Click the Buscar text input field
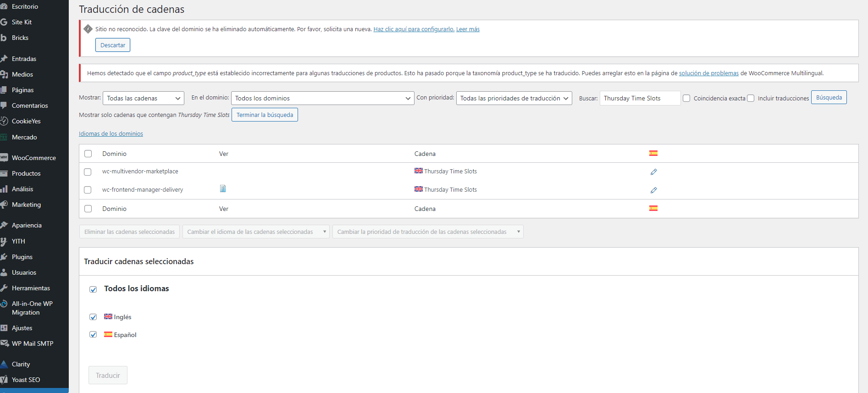This screenshot has width=868, height=393. 640,98
